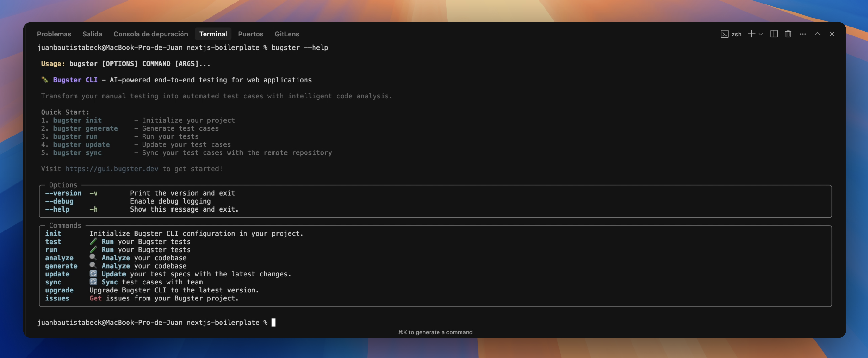Open the GitLens tab

287,34
